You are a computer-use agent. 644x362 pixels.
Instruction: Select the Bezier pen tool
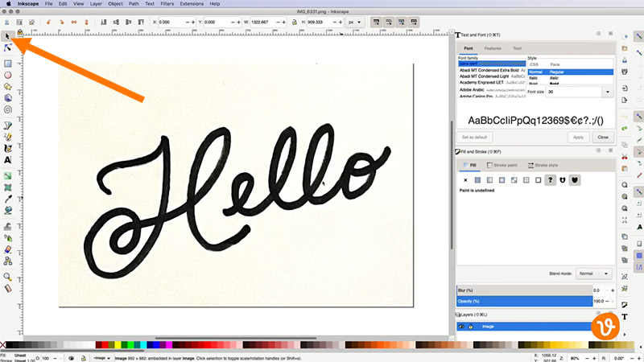(7, 125)
